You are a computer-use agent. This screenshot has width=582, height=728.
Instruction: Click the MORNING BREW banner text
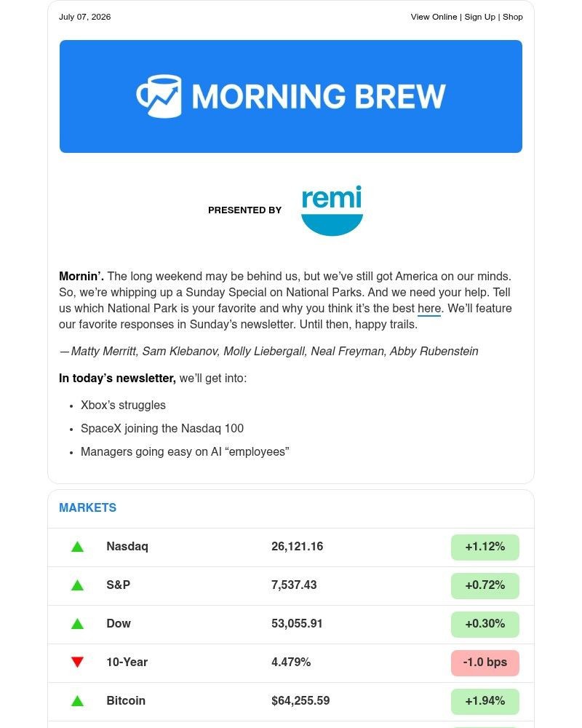click(319, 96)
